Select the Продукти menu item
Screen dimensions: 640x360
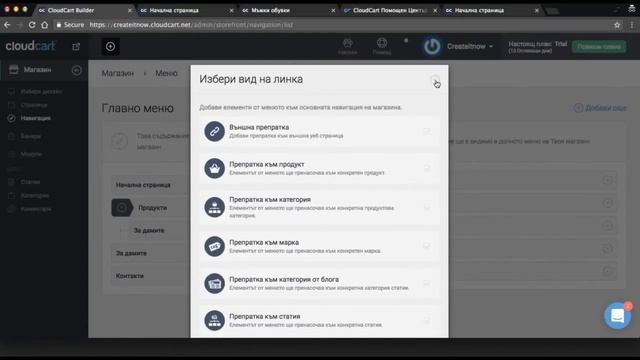152,208
